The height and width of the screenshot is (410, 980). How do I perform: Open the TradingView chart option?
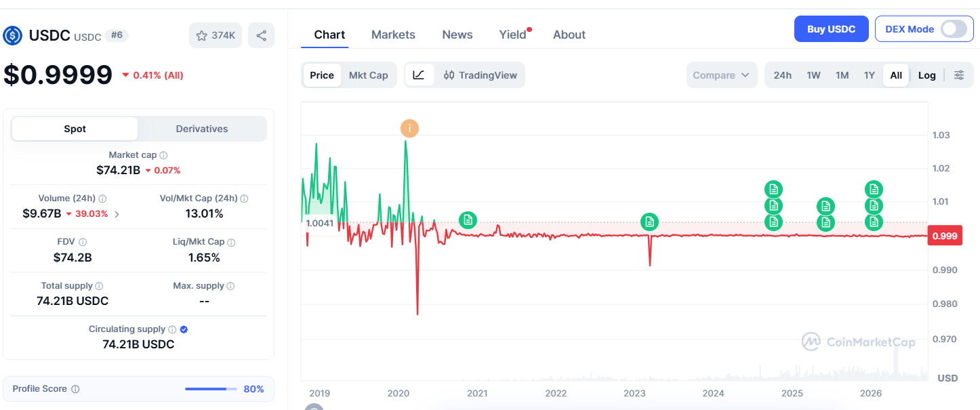(x=480, y=75)
